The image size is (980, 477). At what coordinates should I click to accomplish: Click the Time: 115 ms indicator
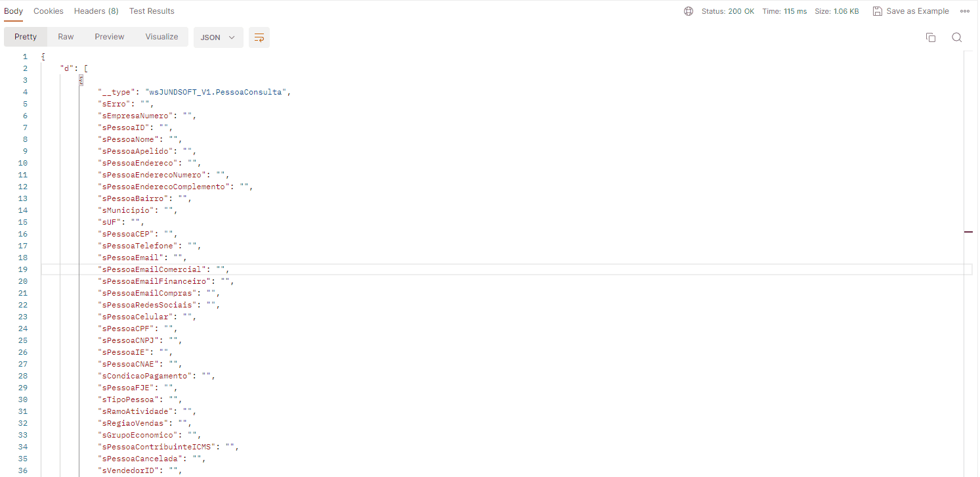[784, 11]
